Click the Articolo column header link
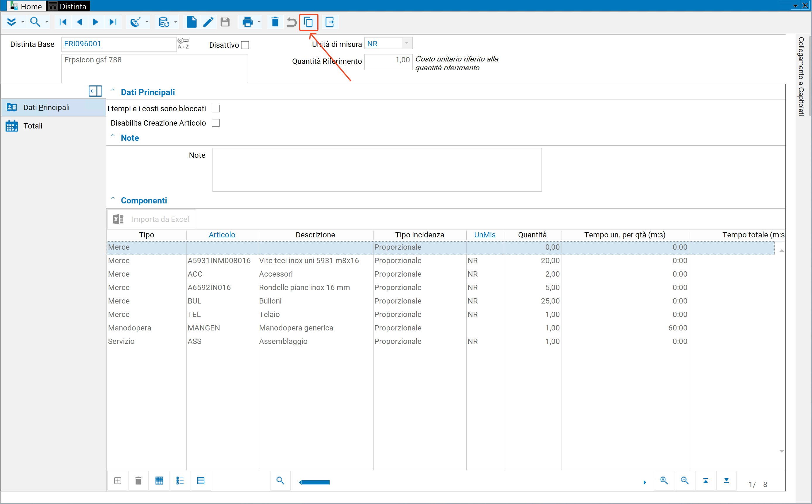This screenshot has width=812, height=504. [x=222, y=235]
